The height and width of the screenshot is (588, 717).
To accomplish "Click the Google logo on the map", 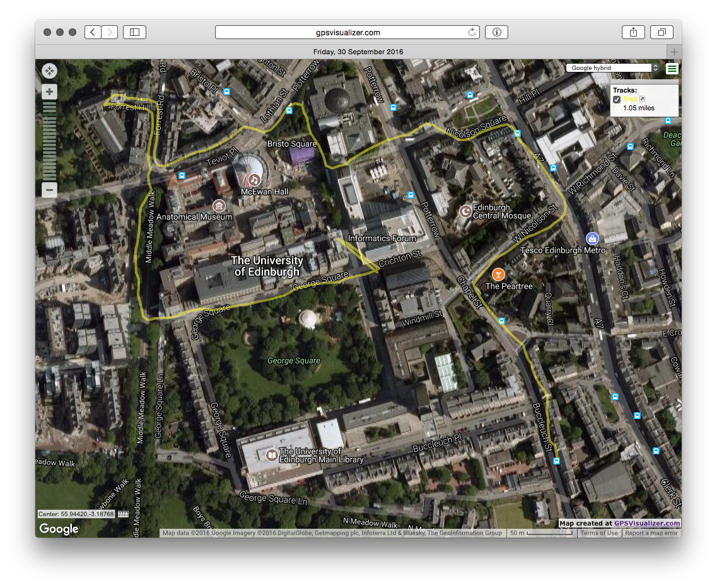I will pos(59,529).
